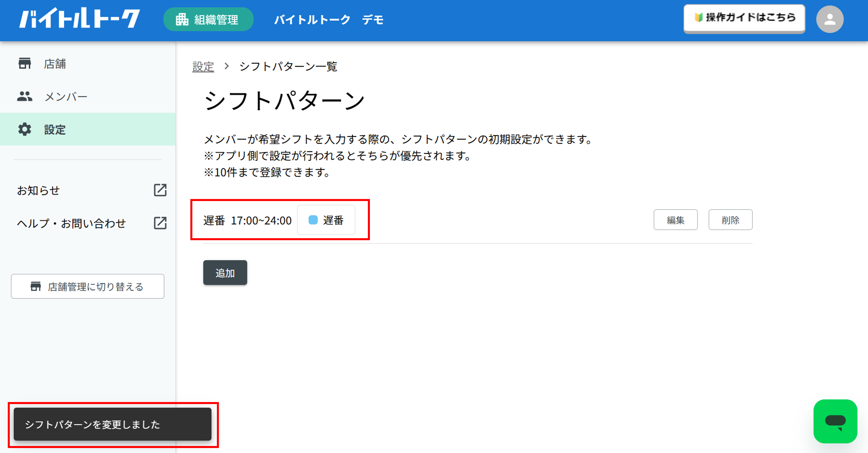Click store icon in 店舗管理に切り替える button
The height and width of the screenshot is (453, 868).
click(x=36, y=286)
